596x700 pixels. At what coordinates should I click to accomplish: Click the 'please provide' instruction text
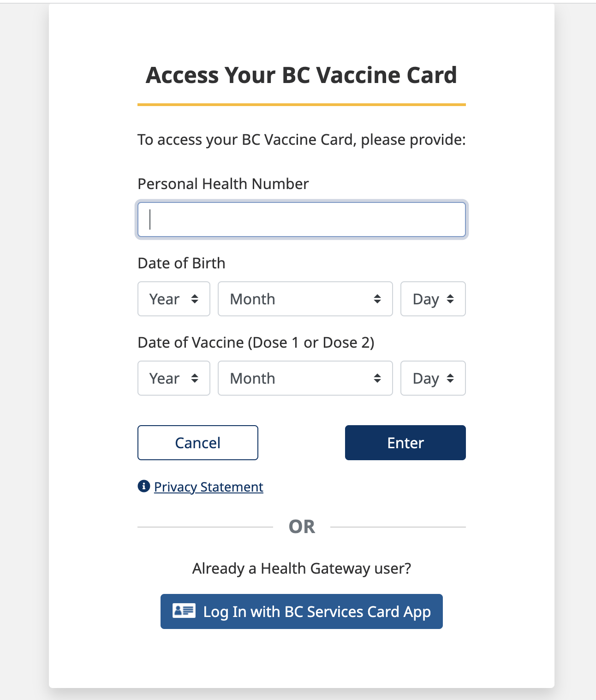click(x=301, y=140)
